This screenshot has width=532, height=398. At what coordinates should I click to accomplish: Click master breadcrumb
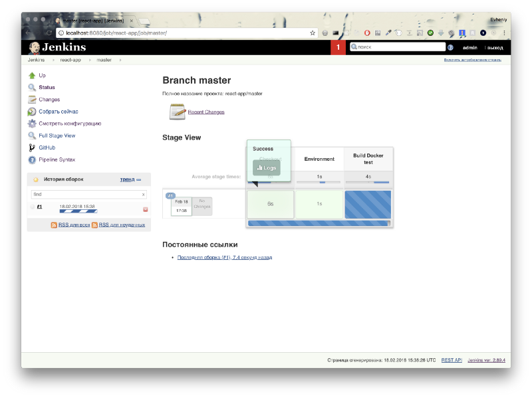tap(104, 60)
